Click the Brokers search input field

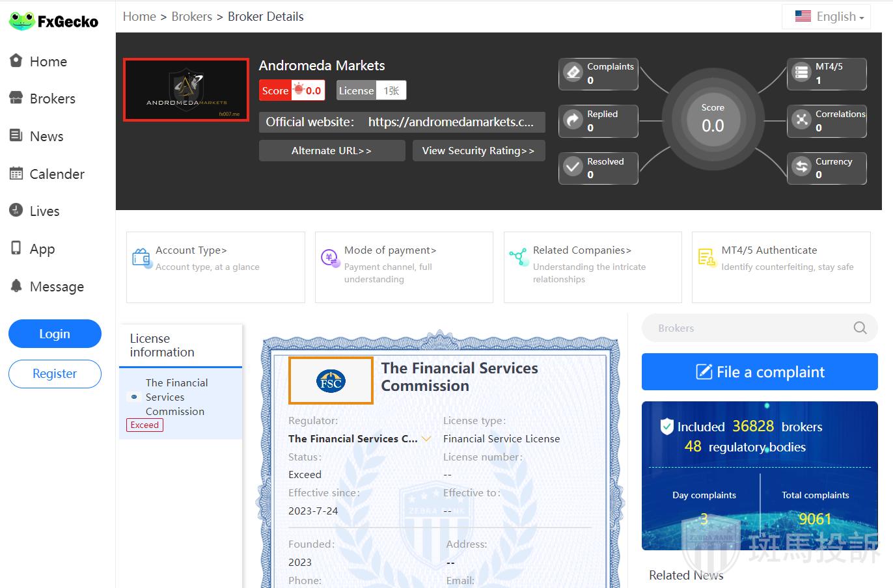[749, 328]
